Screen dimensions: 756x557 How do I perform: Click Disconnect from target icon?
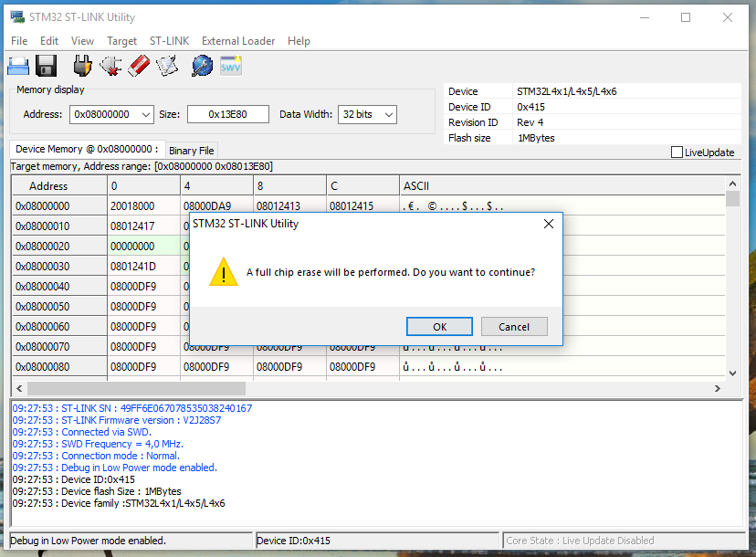click(x=110, y=66)
